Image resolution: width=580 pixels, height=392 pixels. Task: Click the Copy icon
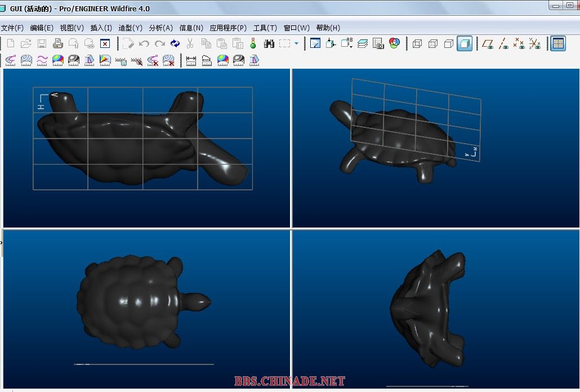click(206, 43)
